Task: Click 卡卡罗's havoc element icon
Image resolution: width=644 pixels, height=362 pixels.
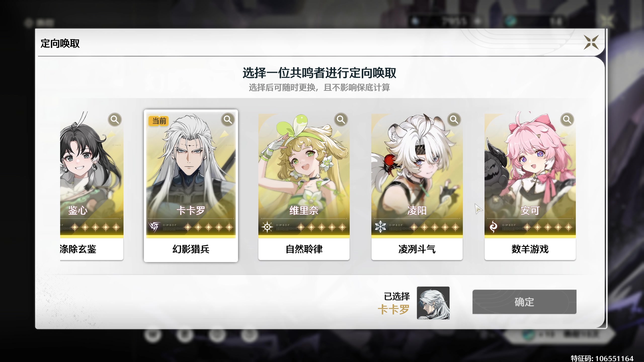Action: tap(154, 227)
